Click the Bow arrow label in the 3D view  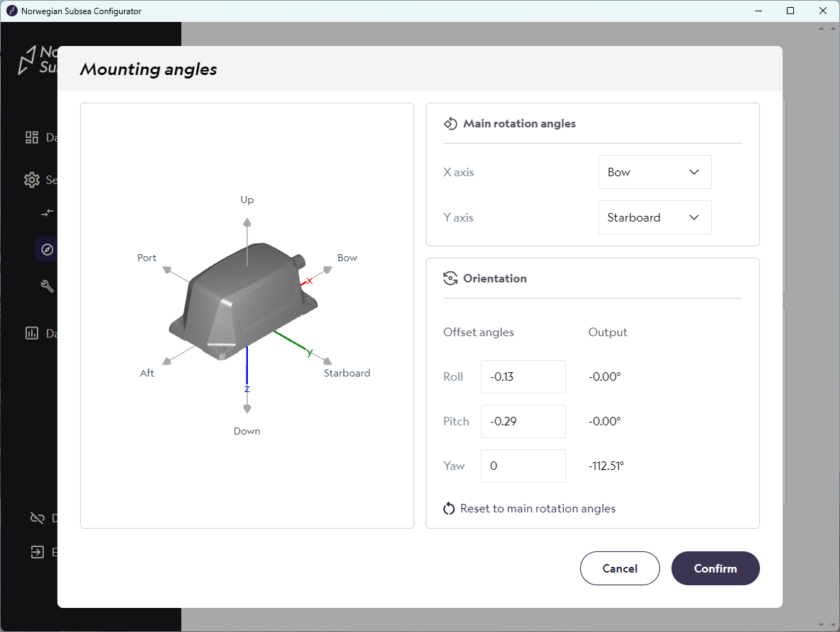[347, 258]
